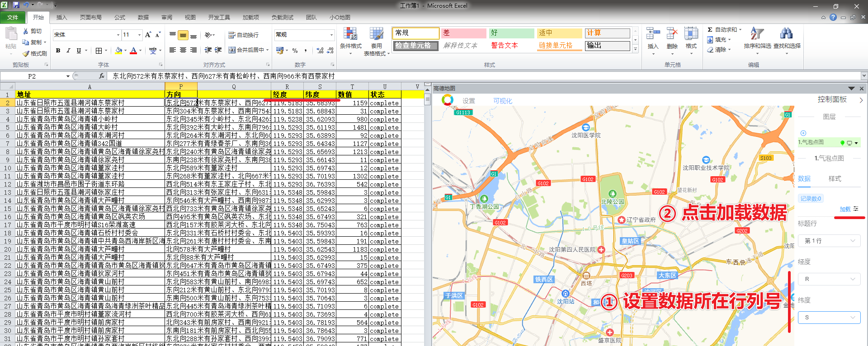Click 可视化 in the map panel
868x346 pixels.
[502, 101]
